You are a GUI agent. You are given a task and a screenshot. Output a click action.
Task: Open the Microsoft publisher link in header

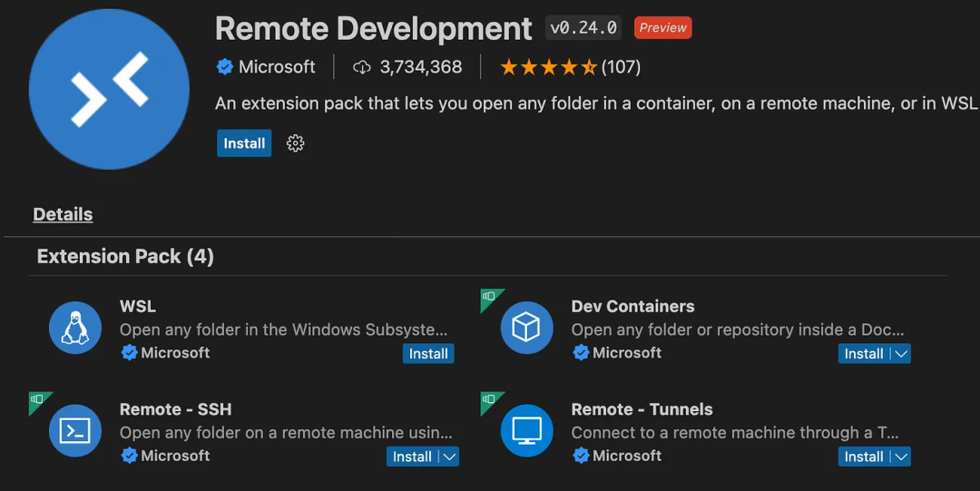point(276,67)
